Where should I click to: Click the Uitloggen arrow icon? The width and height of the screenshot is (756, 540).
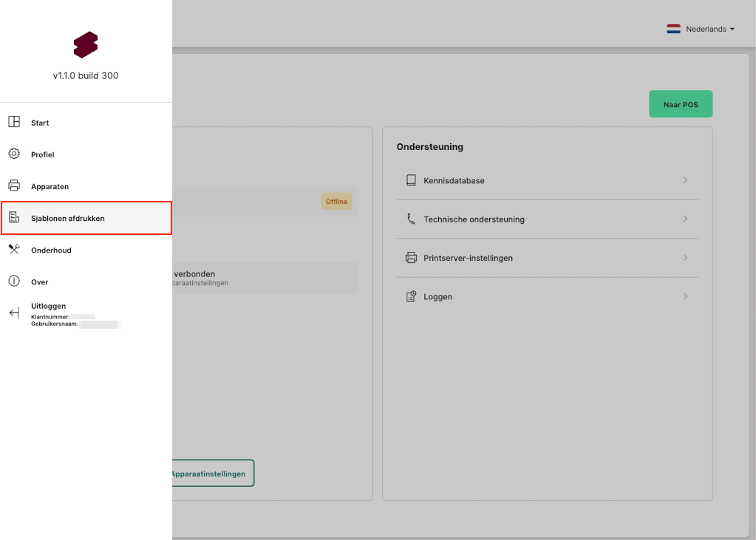pyautogui.click(x=14, y=313)
